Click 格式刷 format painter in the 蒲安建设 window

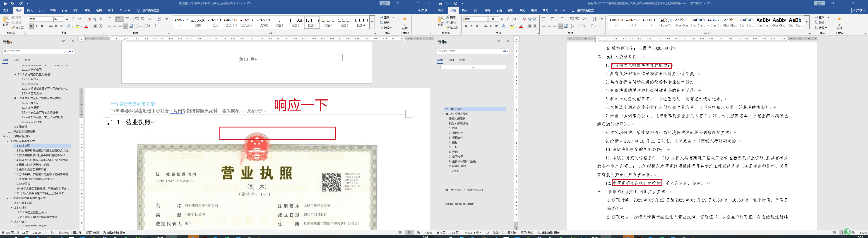(17, 28)
